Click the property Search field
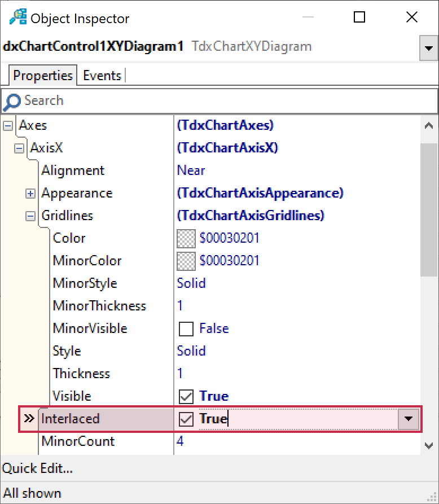This screenshot has width=439, height=504. tap(226, 101)
